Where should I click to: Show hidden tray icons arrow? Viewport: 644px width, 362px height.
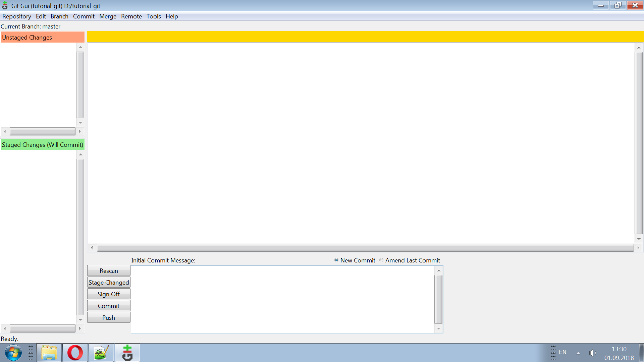[578, 353]
